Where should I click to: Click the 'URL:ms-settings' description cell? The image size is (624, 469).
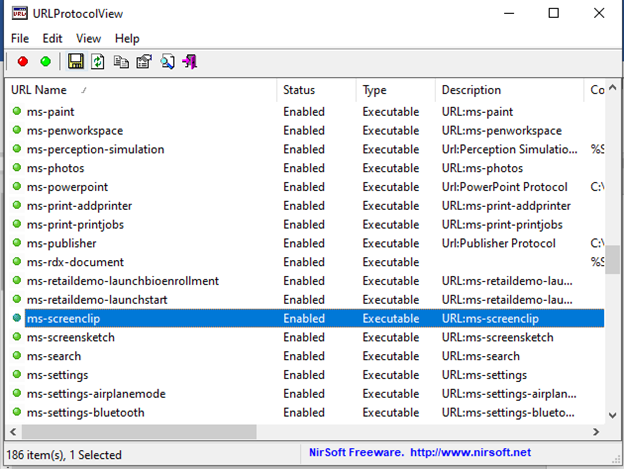(x=484, y=375)
